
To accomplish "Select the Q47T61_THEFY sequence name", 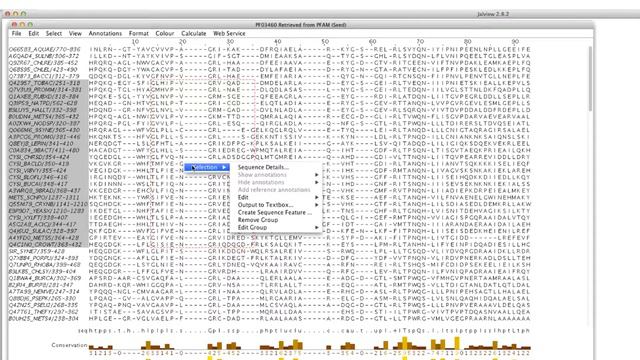I will pos(43,312).
